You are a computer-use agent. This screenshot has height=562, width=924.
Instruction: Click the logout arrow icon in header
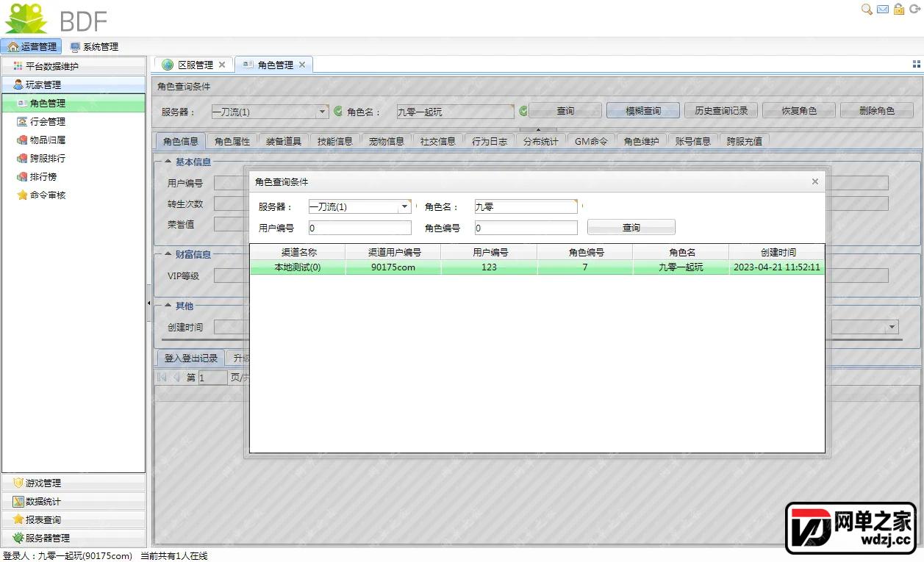click(914, 9)
